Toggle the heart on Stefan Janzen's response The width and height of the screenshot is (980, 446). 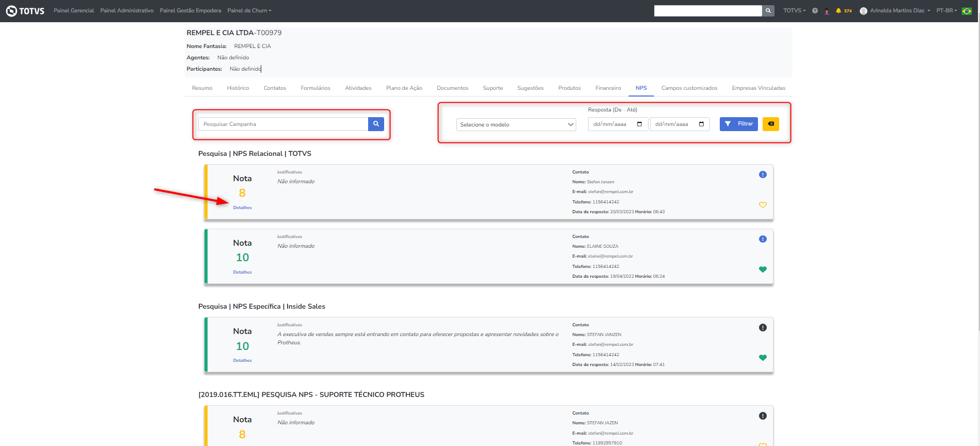(x=763, y=205)
